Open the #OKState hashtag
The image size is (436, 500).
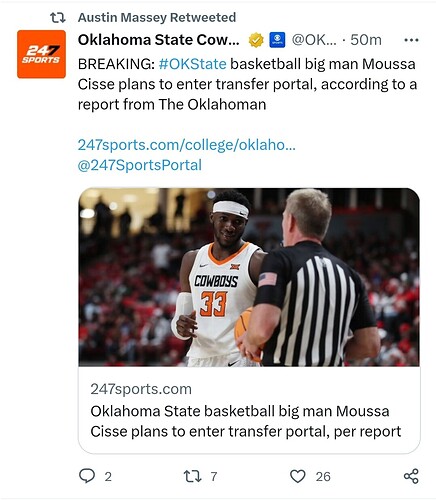[193, 64]
